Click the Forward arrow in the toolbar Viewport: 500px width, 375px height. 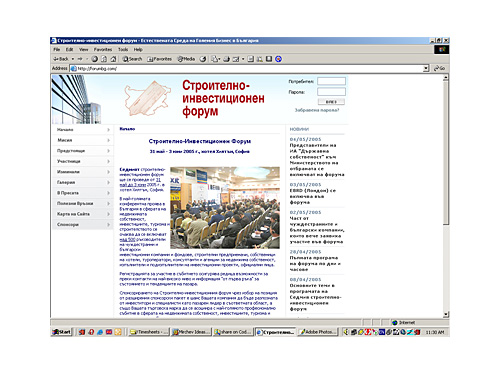(80, 59)
